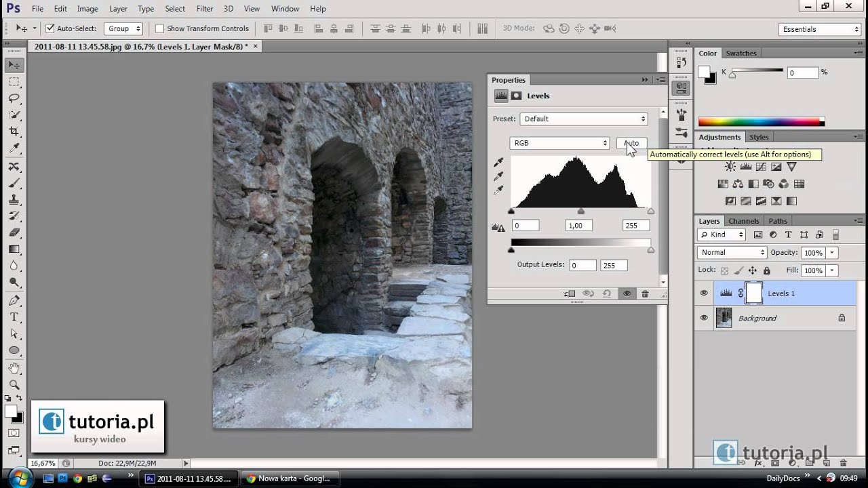Open the Auto-Select Group dropdown
Screen dimensions: 868x488
coord(124,28)
